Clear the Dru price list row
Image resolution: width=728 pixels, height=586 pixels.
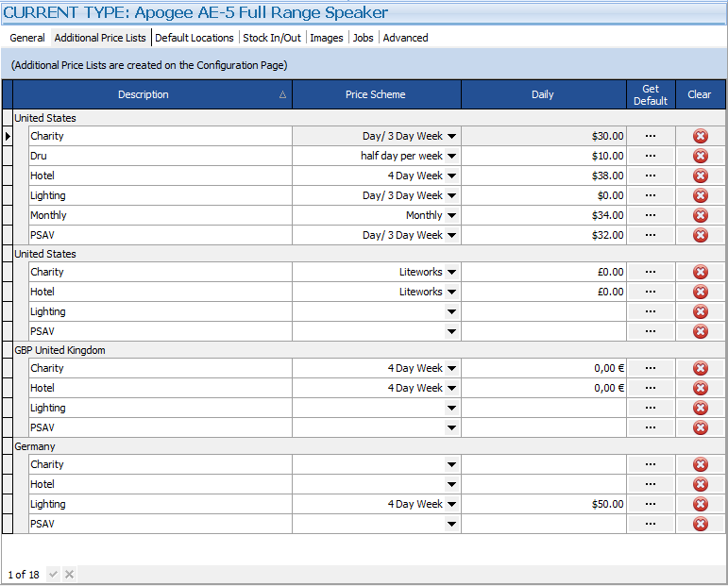pos(700,156)
